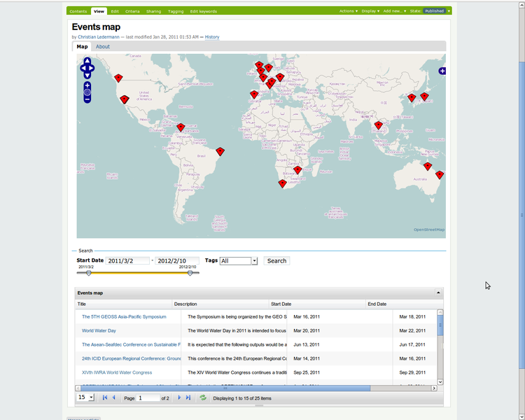
Task: Collapse the Events map grid panel
Action: point(438,293)
